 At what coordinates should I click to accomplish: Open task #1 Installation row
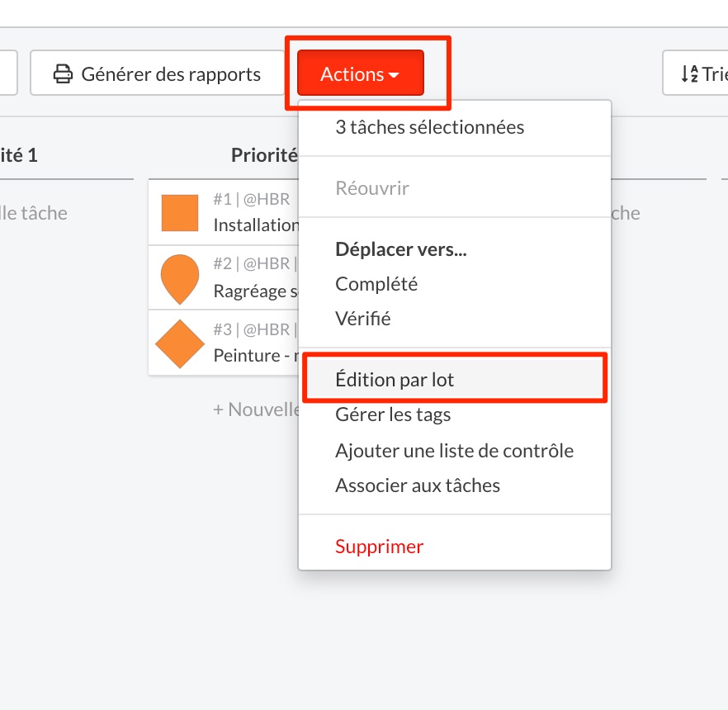(224, 213)
